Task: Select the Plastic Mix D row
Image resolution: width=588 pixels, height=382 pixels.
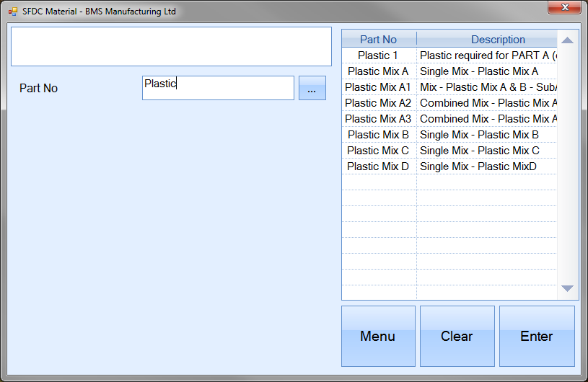Action: tap(378, 166)
